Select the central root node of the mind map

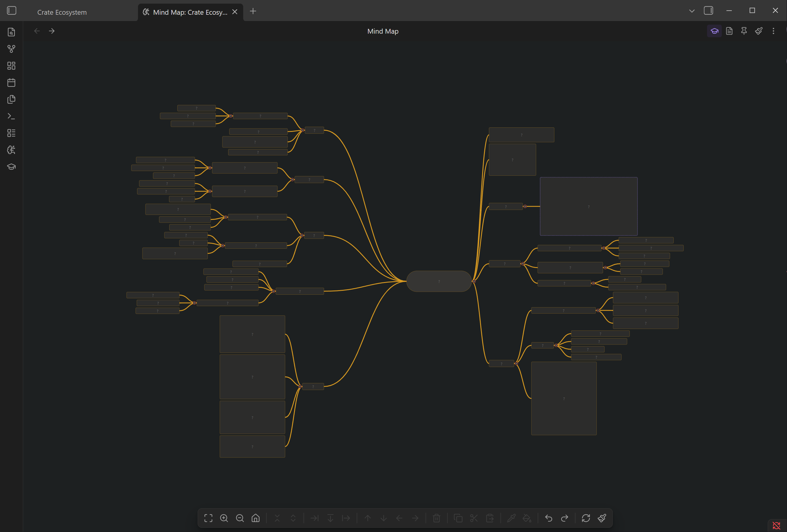click(x=439, y=281)
